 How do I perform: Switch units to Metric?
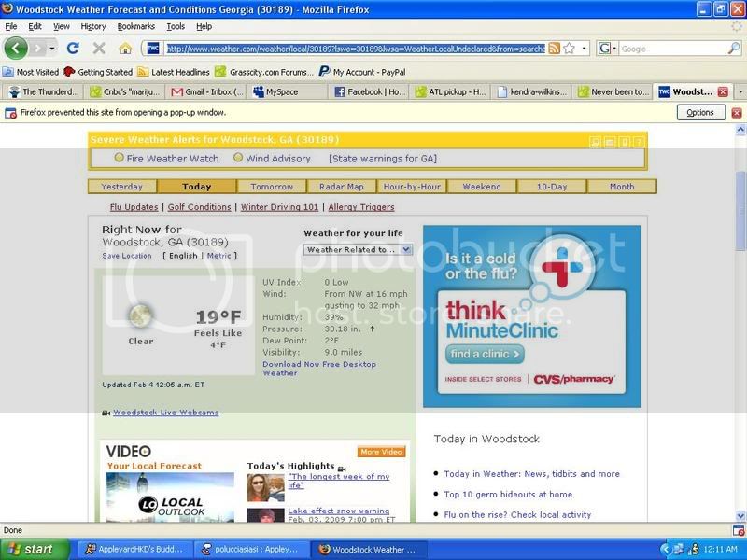(x=219, y=256)
